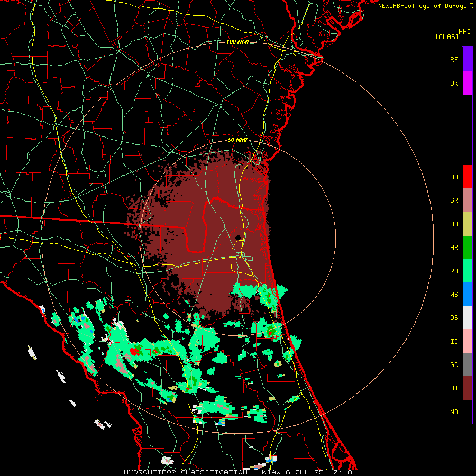Click the RA legend label
Viewport: 476px width, 476px height.
click(x=454, y=271)
